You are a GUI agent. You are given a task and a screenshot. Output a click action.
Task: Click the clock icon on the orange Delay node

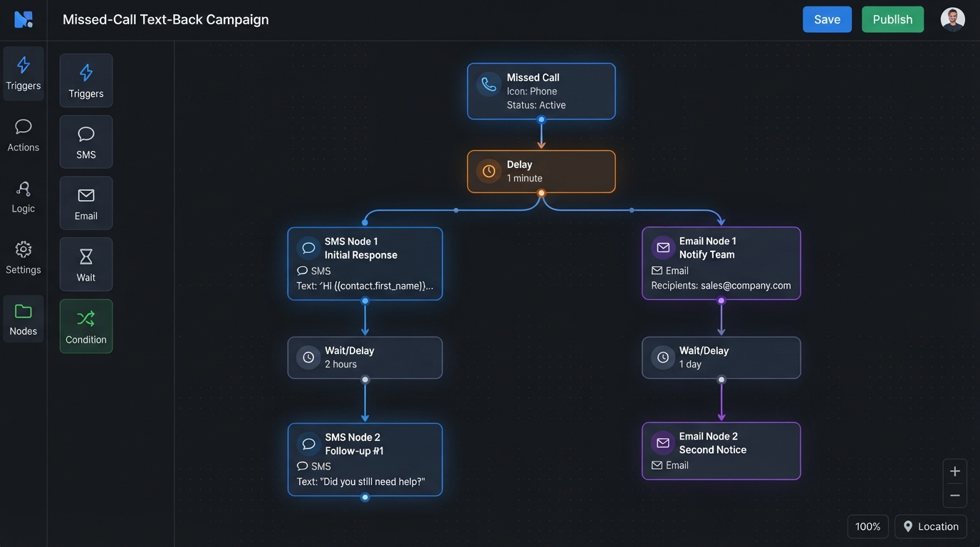pos(489,171)
